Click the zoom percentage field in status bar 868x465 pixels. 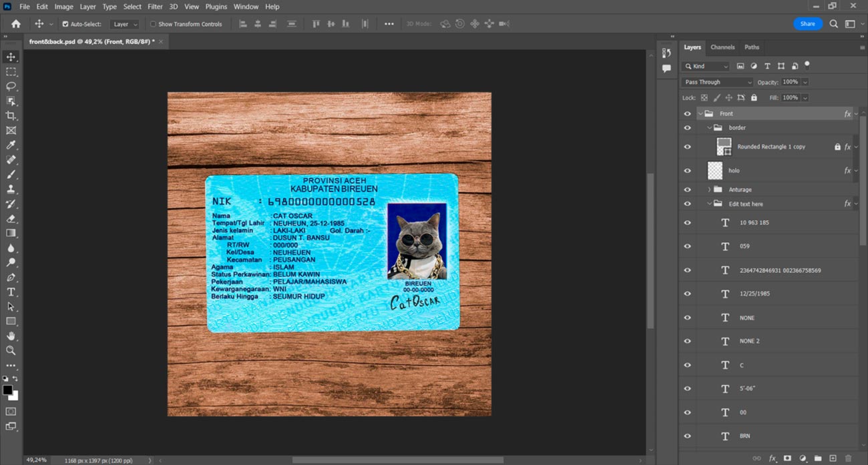[x=37, y=460]
